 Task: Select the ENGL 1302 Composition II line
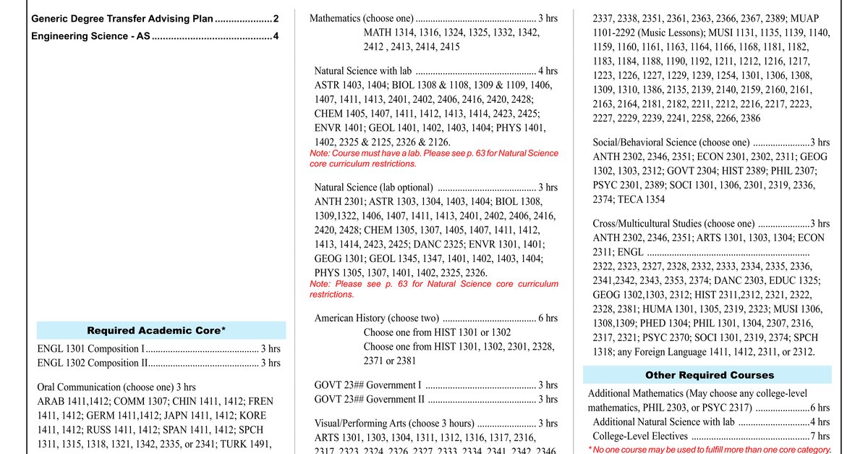pos(158,363)
